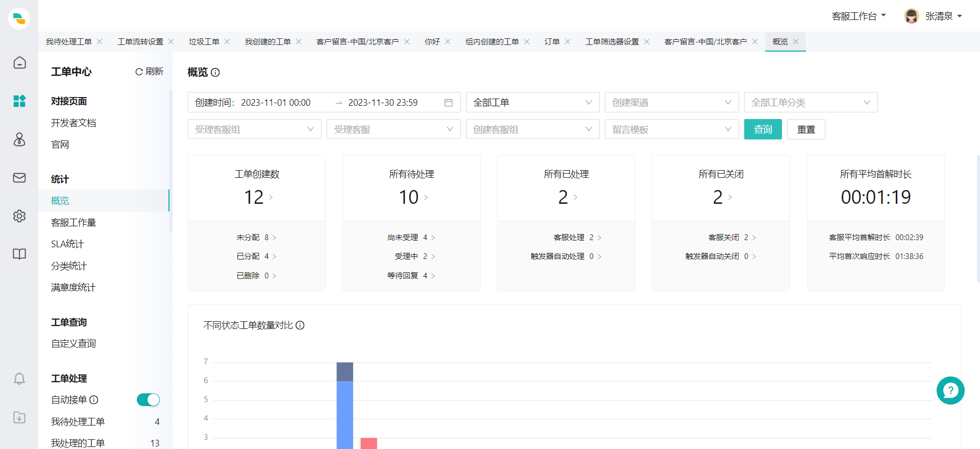Viewport: 980px width, 449px height.
Task: Close the 工单流转设置 tab
Action: [x=171, y=42]
